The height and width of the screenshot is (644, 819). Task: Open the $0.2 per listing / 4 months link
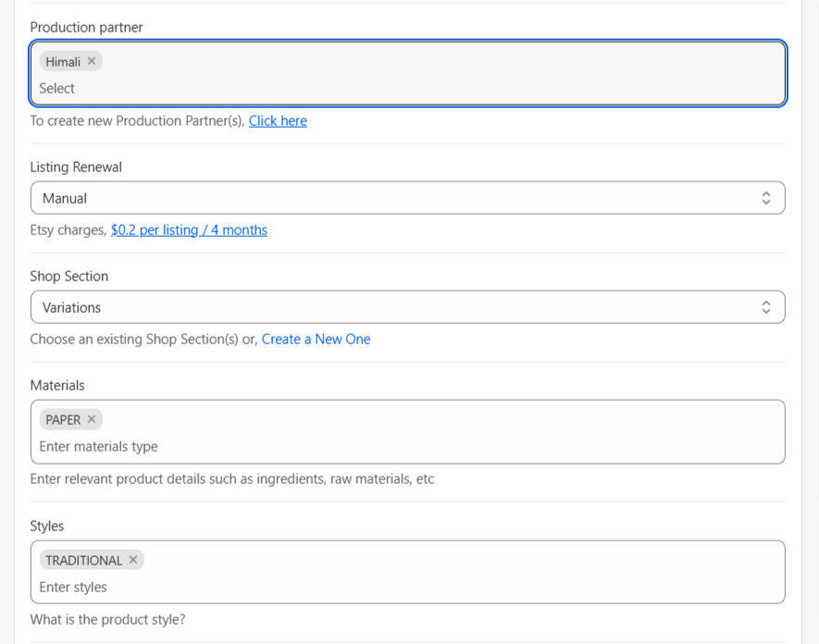pyautogui.click(x=189, y=229)
